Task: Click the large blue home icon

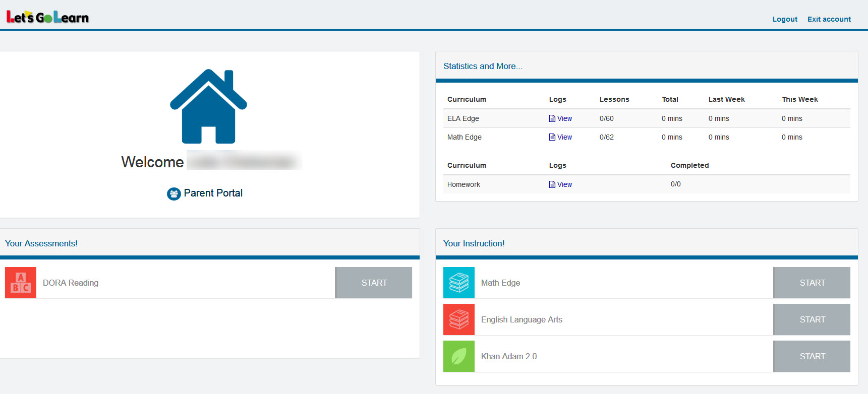Action: tap(208, 106)
